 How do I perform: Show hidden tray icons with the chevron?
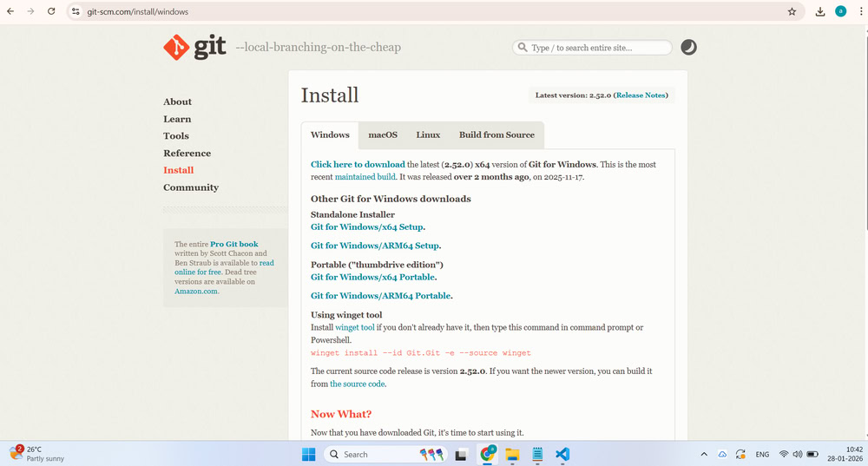[704, 455]
